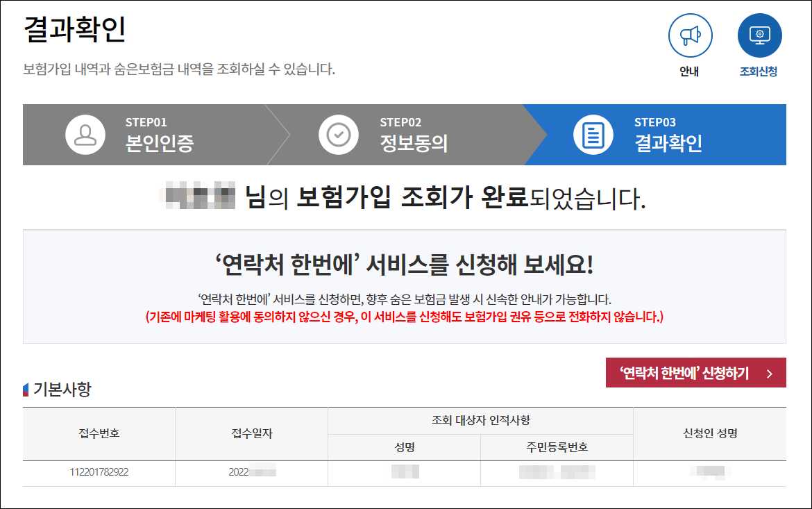Click the 주민등록번호 column header

click(556, 447)
